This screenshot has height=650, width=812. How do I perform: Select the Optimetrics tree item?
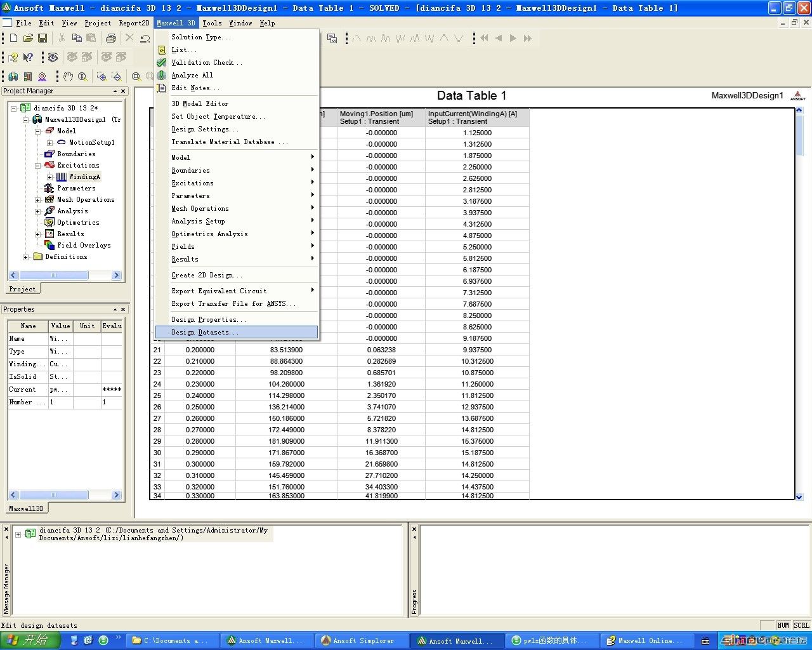(78, 222)
